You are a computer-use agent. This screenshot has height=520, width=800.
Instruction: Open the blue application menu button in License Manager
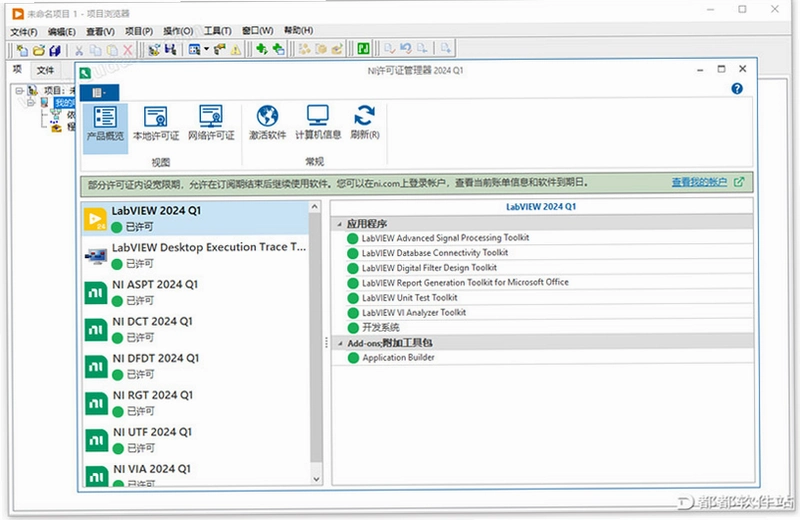(x=99, y=92)
